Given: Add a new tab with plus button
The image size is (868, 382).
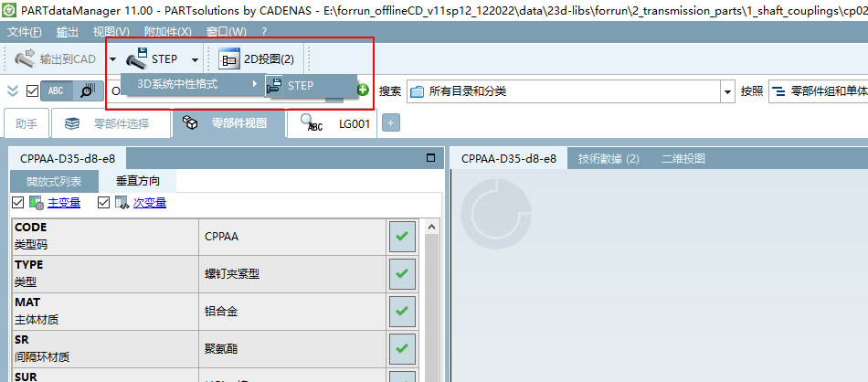Looking at the screenshot, I should click(x=390, y=122).
